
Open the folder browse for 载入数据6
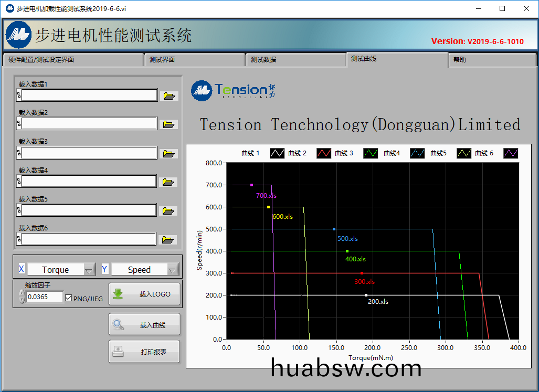click(168, 240)
